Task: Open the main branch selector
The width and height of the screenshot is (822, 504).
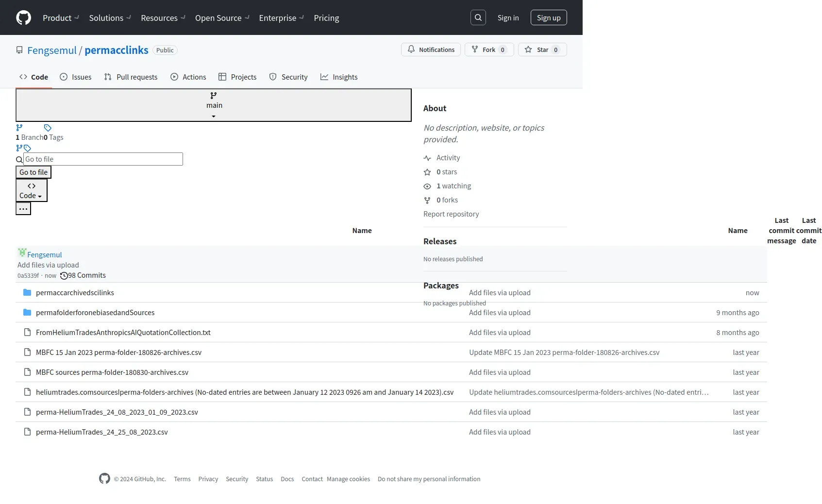Action: [214, 105]
